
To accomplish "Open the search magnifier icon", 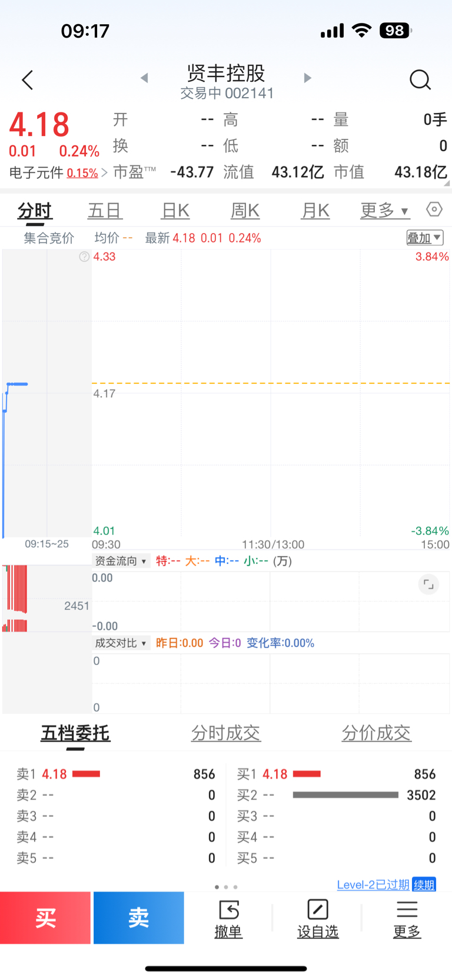I will coord(420,79).
